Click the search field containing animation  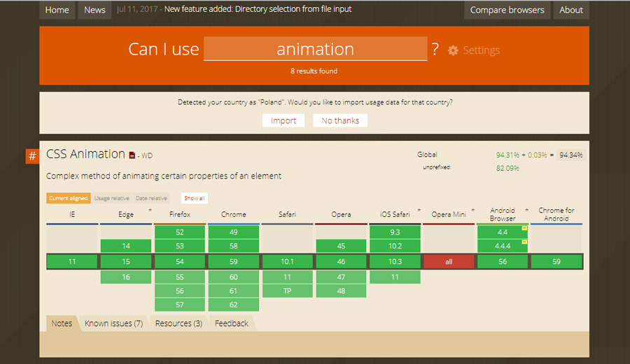(x=316, y=48)
